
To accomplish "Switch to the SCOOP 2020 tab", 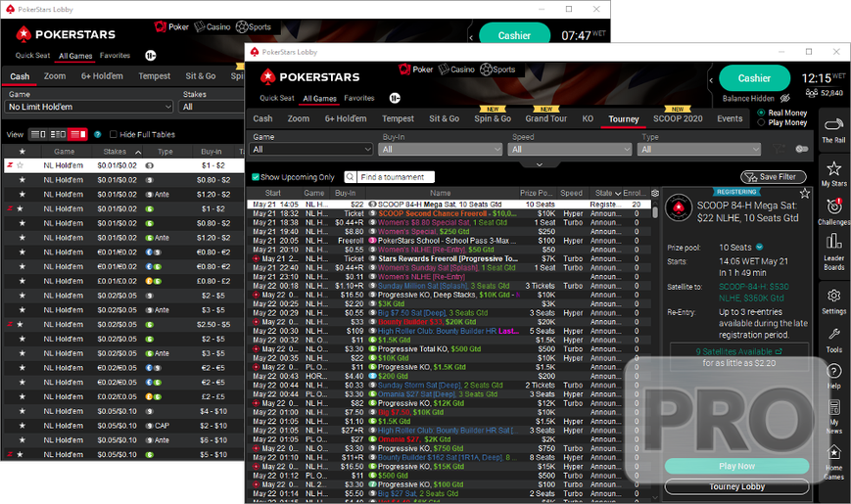I will [x=678, y=118].
